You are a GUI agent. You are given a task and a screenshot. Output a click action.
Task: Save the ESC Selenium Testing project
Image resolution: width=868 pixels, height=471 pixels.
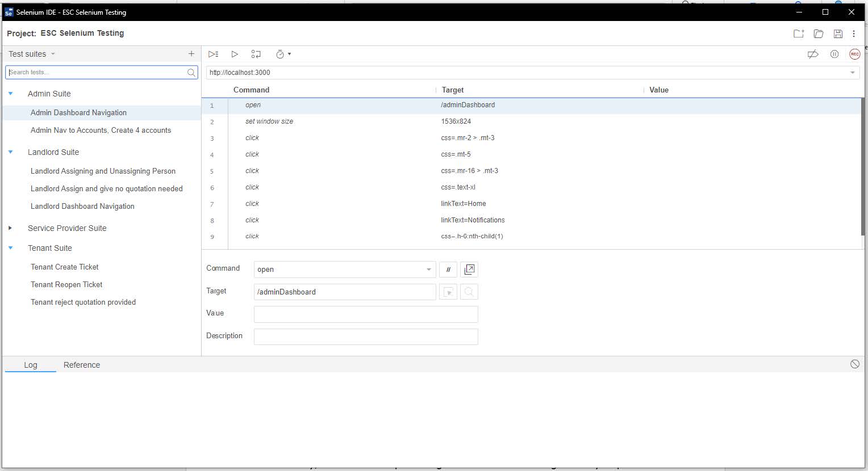838,33
